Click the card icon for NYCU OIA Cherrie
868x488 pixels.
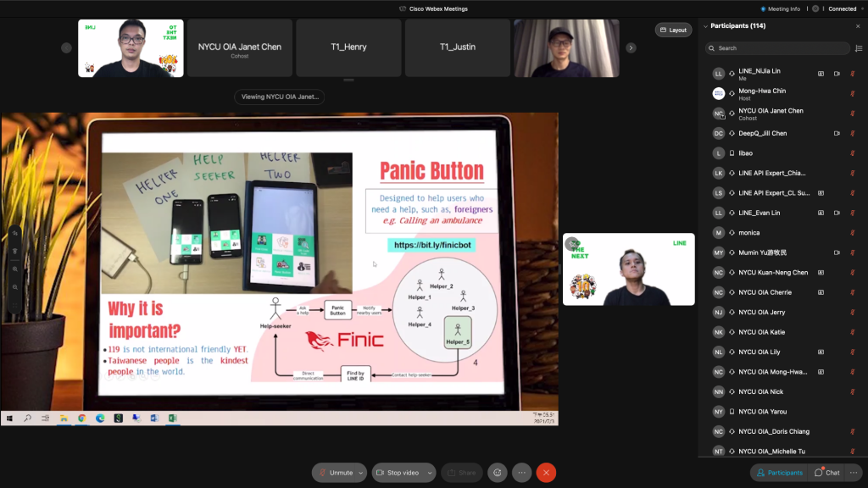[821, 292]
